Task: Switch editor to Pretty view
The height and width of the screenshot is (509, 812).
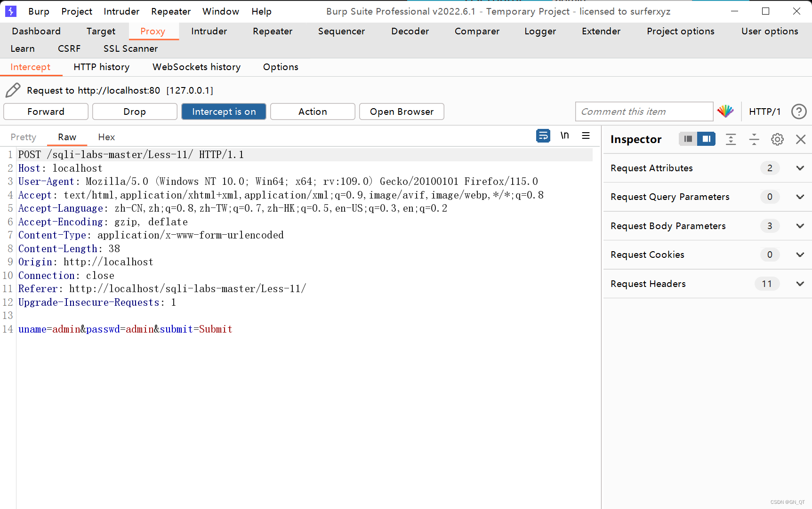Action: tap(24, 137)
